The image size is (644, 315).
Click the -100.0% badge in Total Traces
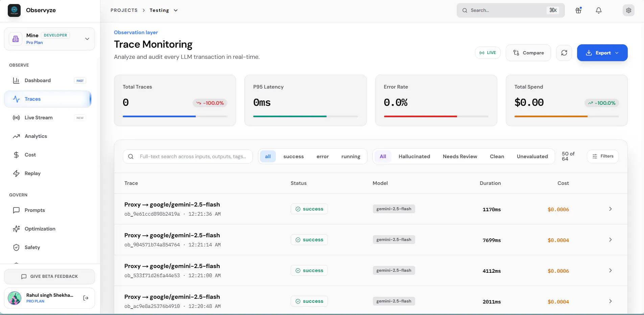click(x=210, y=103)
